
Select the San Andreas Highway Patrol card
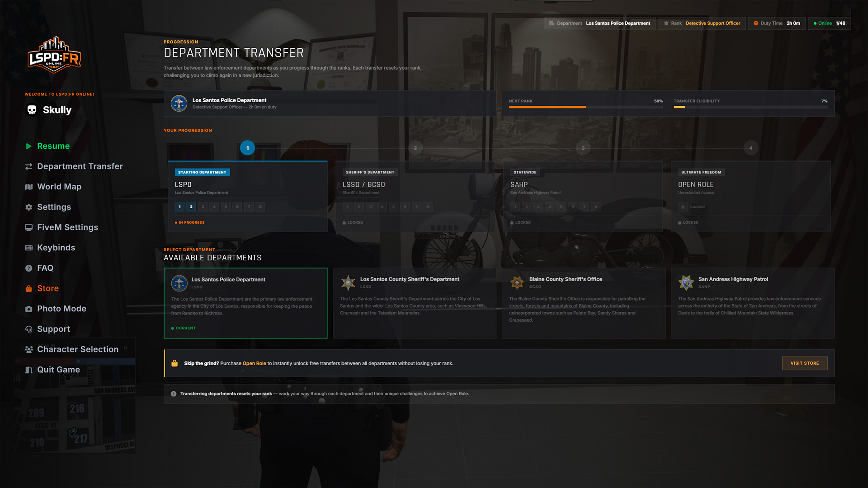(x=753, y=303)
